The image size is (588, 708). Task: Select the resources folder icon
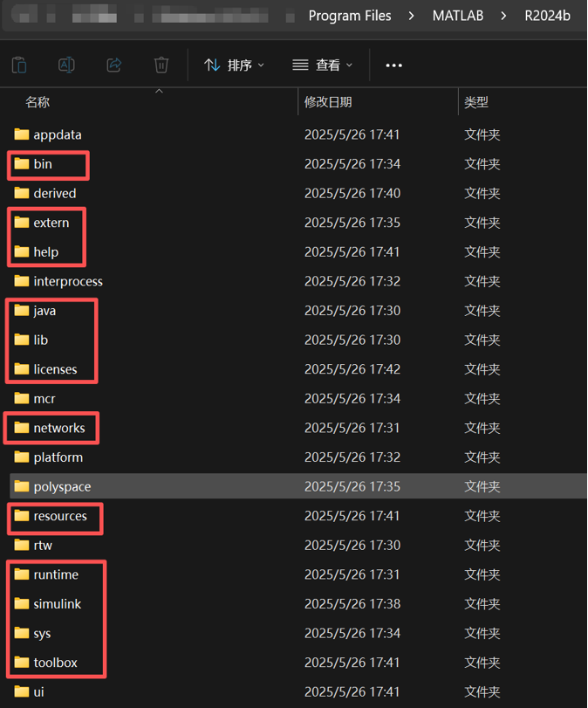click(x=21, y=516)
